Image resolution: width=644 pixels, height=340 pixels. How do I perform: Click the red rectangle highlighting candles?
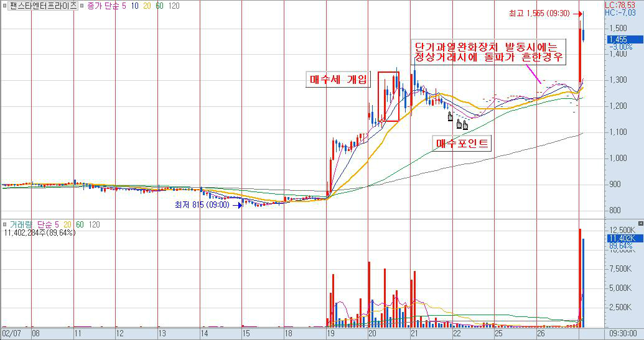(388, 96)
